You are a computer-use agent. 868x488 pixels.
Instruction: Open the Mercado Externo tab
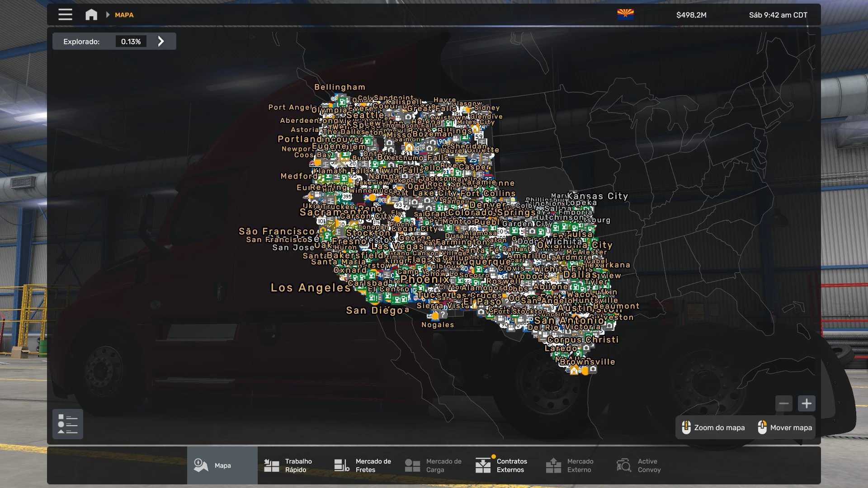(x=570, y=465)
